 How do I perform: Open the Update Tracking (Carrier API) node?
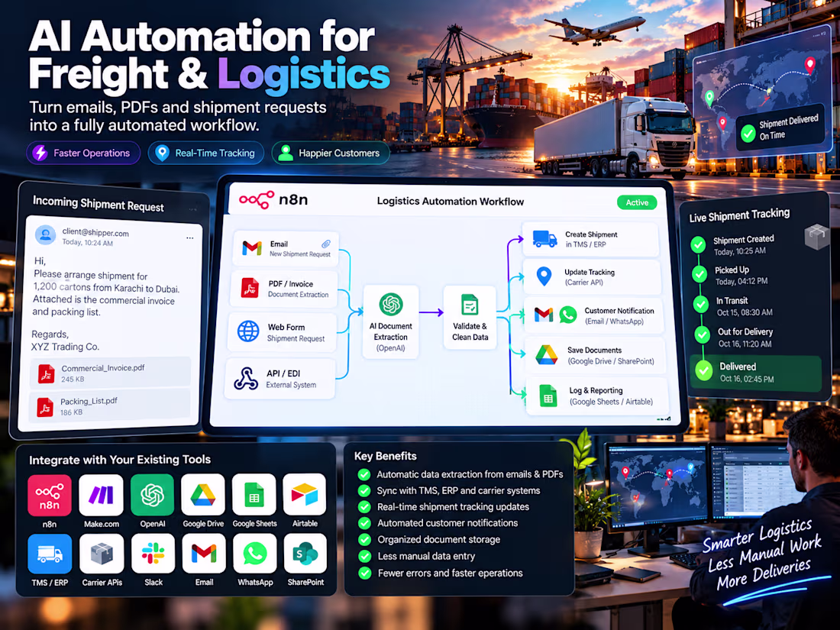pos(591,277)
